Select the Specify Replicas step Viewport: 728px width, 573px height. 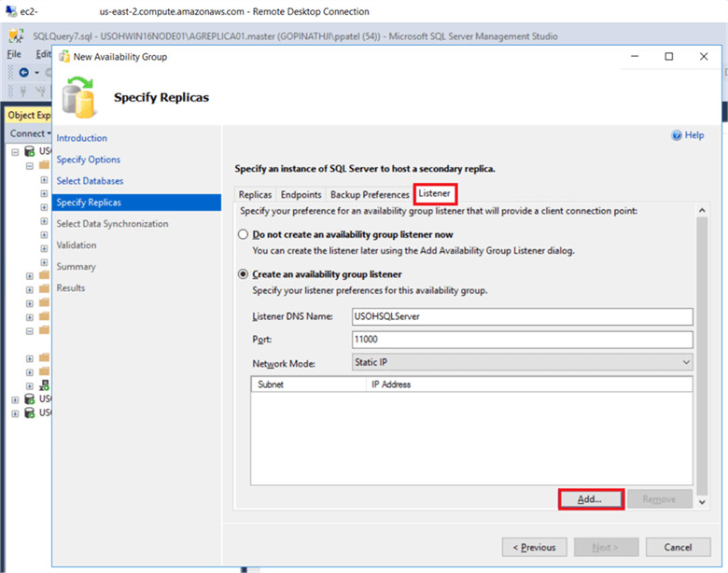click(x=136, y=203)
